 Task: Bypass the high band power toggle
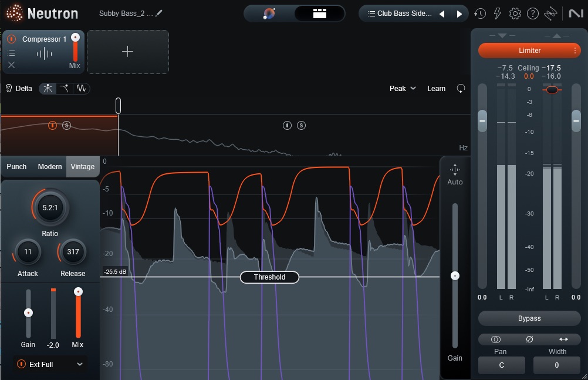click(287, 126)
